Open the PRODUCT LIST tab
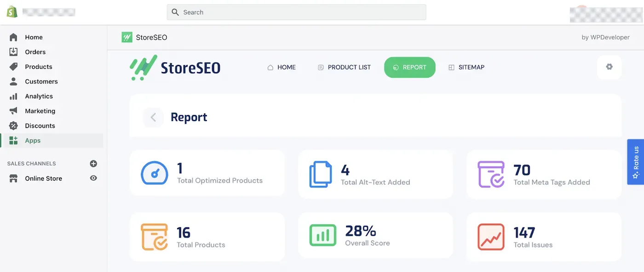Screen dimensions: 644x272 click(344, 67)
